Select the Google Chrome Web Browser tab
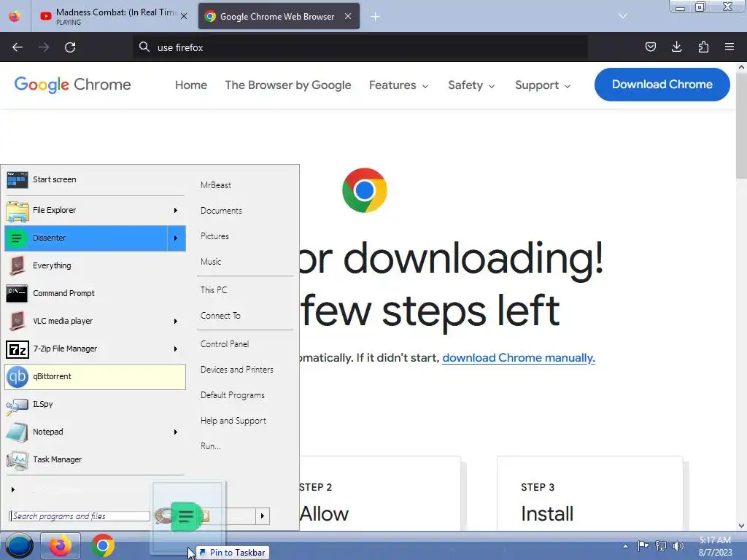 pyautogui.click(x=279, y=16)
